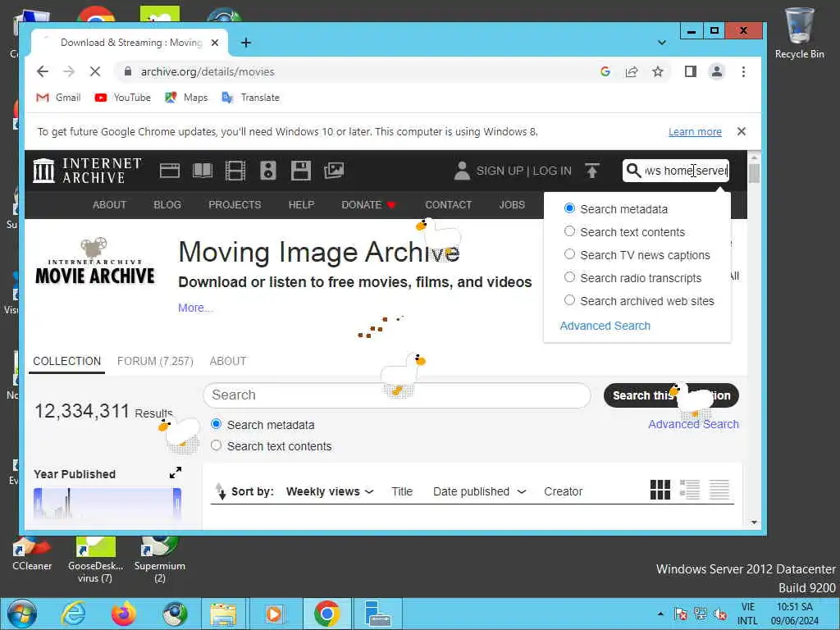Click the Chrome address bar URL
The height and width of the screenshot is (630, 840).
click(208, 72)
